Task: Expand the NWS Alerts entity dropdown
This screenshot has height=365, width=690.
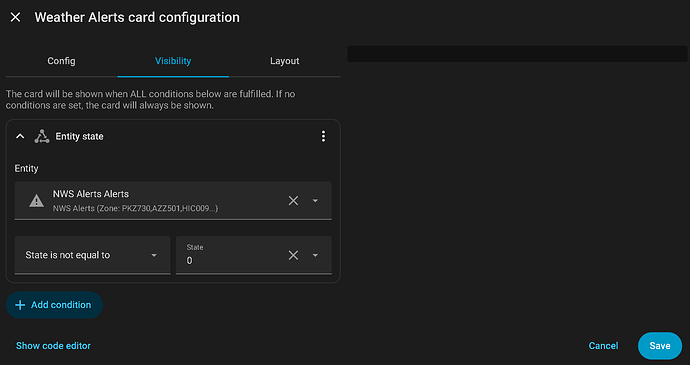Action: click(x=315, y=201)
